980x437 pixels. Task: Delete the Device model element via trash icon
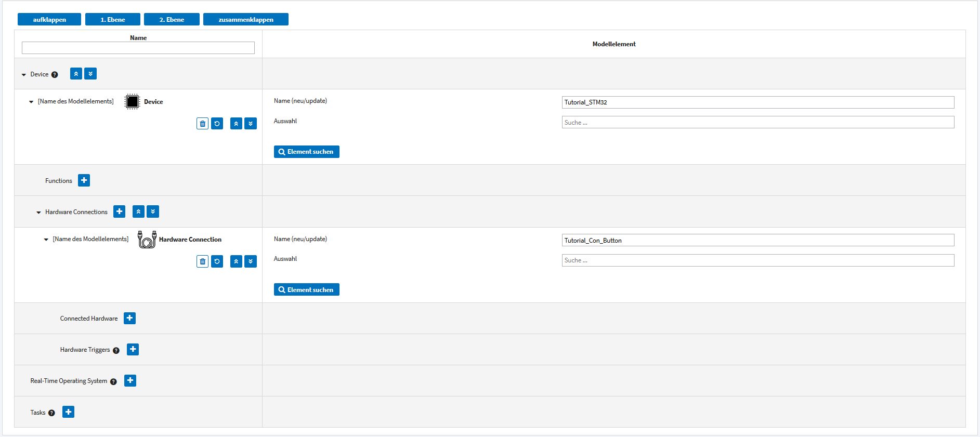point(202,124)
